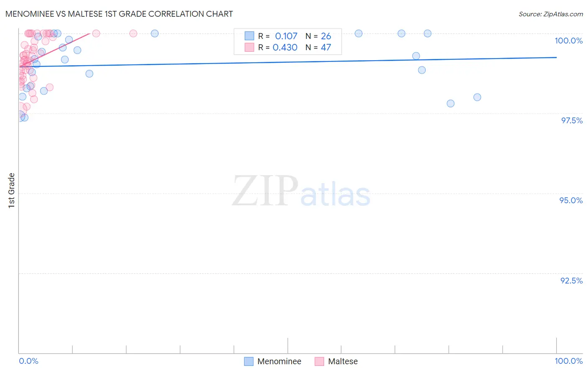The height and width of the screenshot is (373, 588).
Task: Click the 95.0% y-axis label
Action: [x=571, y=200]
